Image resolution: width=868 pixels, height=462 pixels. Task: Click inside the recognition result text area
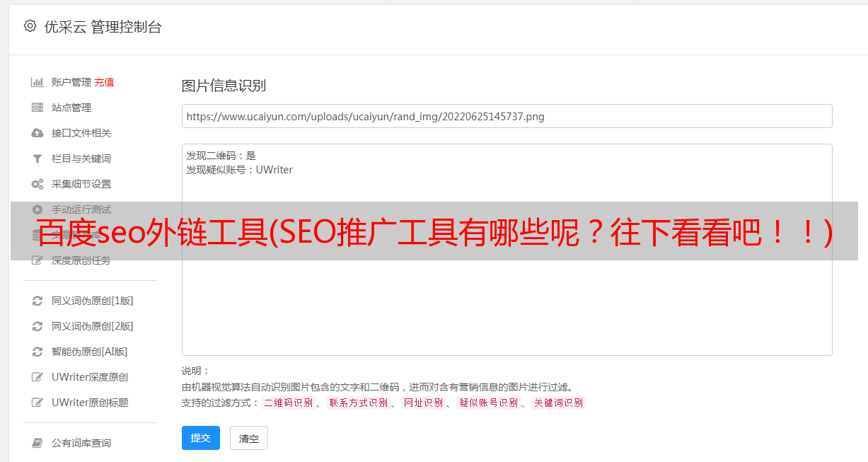click(507, 250)
